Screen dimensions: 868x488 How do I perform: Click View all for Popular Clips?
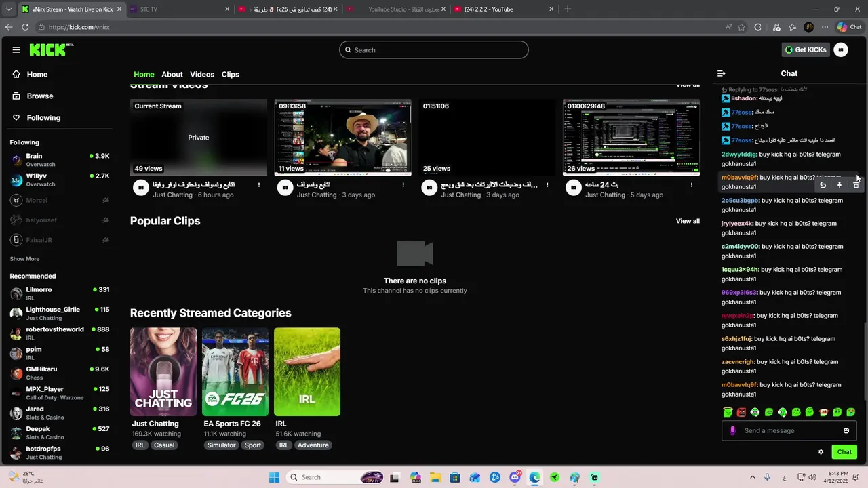point(688,221)
